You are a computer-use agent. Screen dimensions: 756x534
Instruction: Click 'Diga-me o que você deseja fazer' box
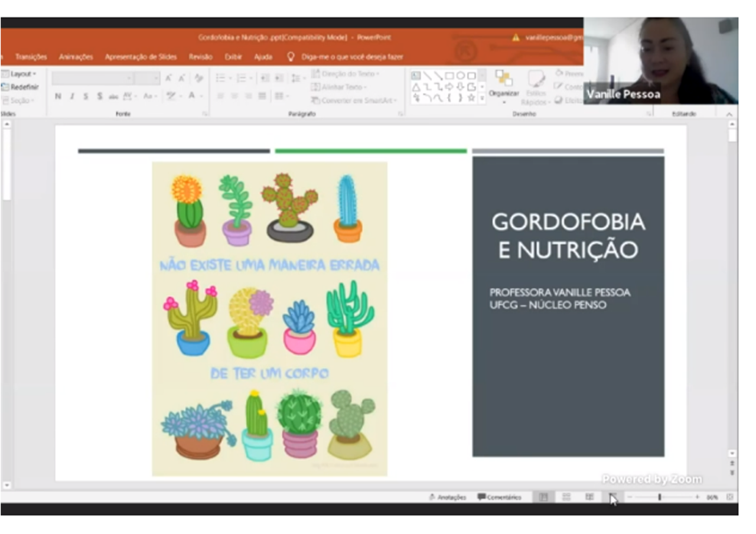pos(351,57)
